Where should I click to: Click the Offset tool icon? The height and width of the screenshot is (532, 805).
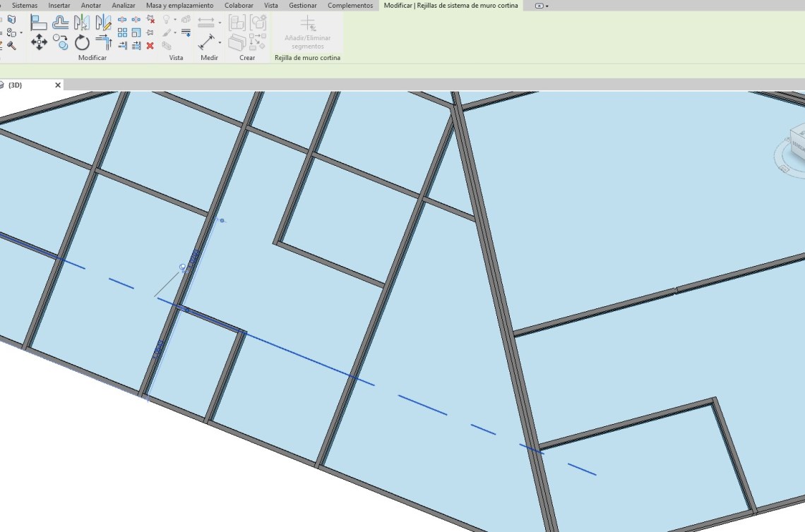click(61, 23)
